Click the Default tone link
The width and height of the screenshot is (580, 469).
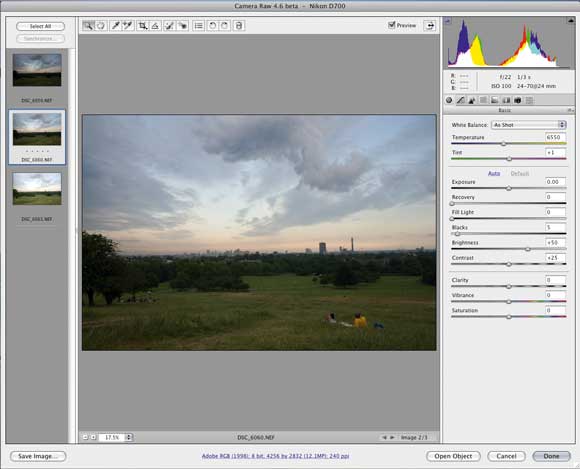(520, 173)
